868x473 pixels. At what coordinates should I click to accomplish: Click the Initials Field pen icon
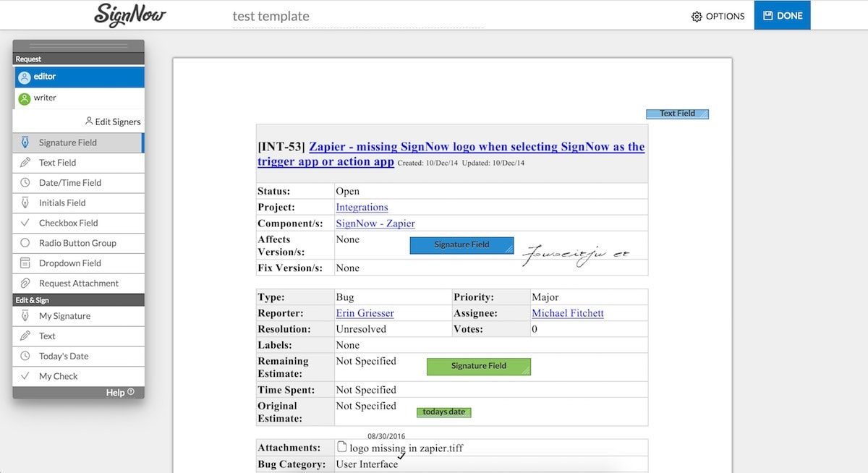[25, 203]
